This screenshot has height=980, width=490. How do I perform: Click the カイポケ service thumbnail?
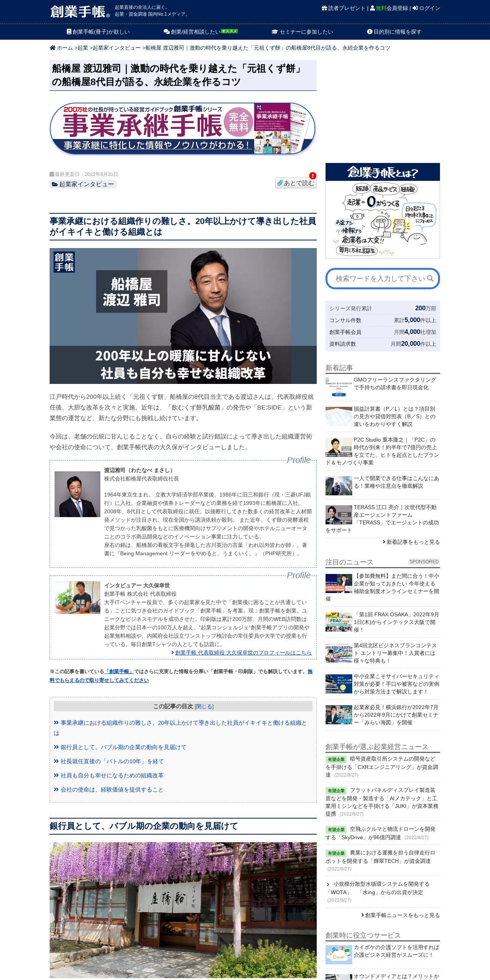tap(338, 955)
